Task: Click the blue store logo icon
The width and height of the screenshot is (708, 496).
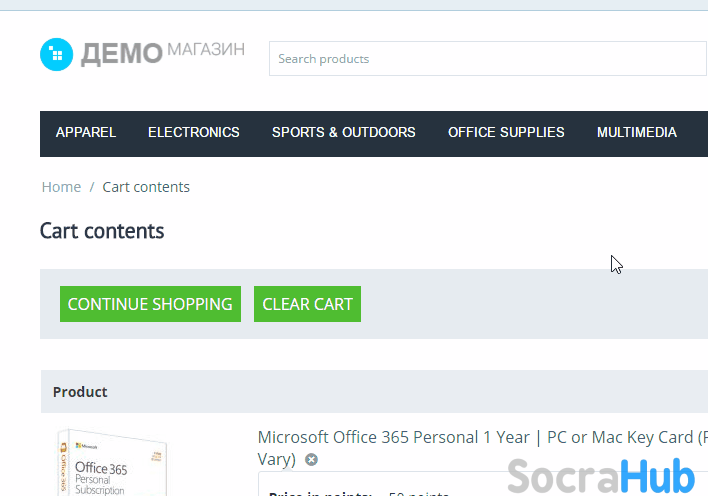Action: pos(56,54)
